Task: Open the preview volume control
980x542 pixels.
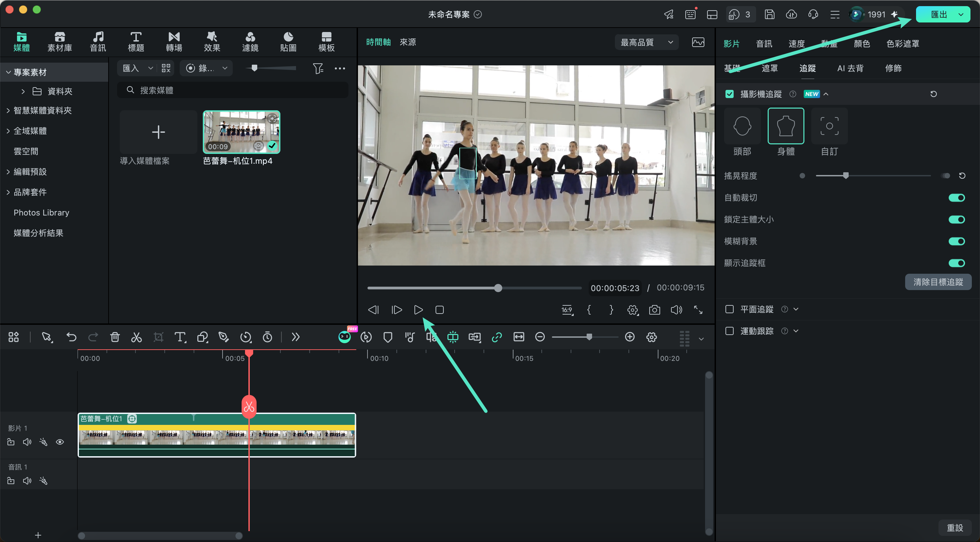Action: coord(676,310)
